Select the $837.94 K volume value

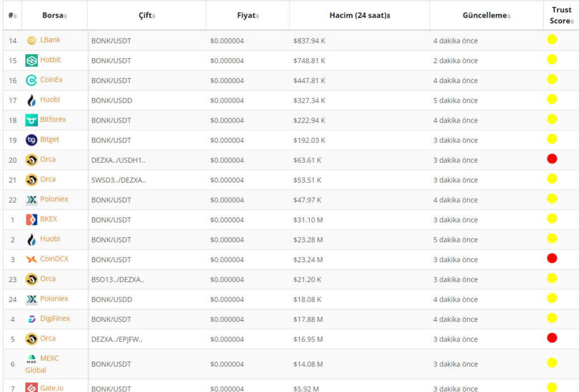[309, 41]
